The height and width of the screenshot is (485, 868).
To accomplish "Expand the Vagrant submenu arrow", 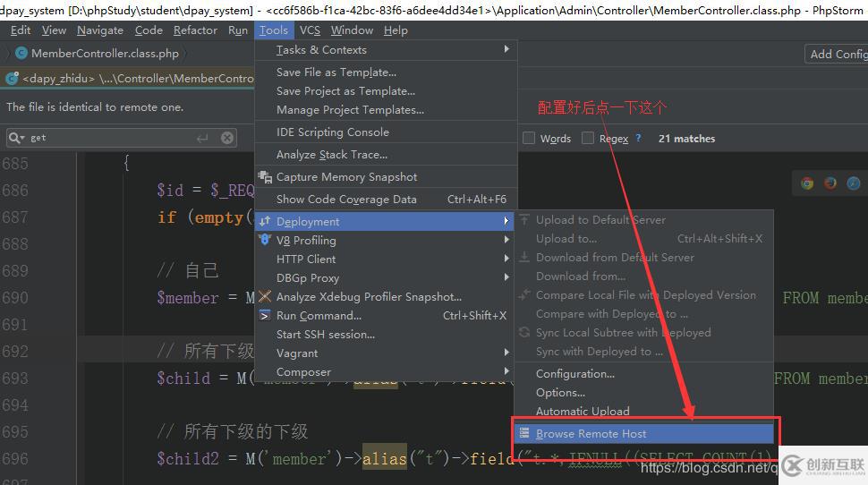I will (506, 353).
